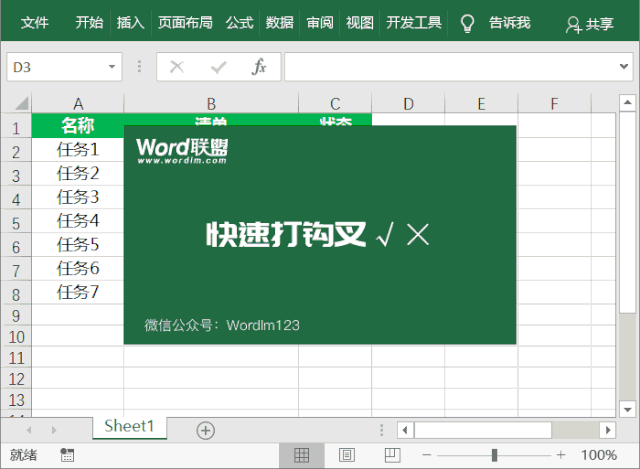The height and width of the screenshot is (469, 640).
Task: Switch to Page Break Preview icon
Action: pos(392,455)
